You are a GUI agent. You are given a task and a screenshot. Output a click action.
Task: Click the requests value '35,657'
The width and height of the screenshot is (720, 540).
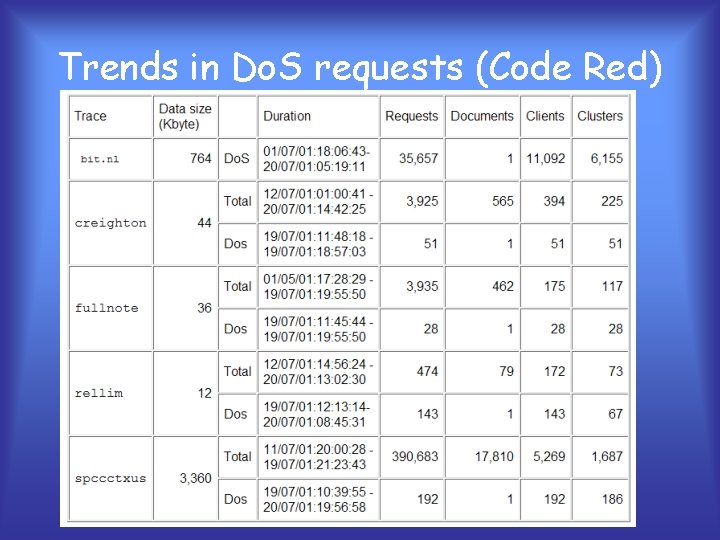(x=418, y=158)
